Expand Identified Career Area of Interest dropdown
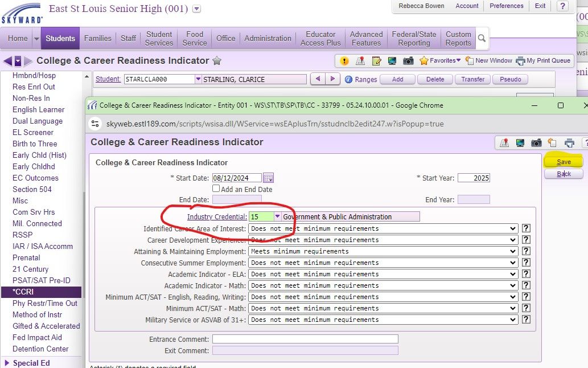588x368 pixels. (513, 228)
